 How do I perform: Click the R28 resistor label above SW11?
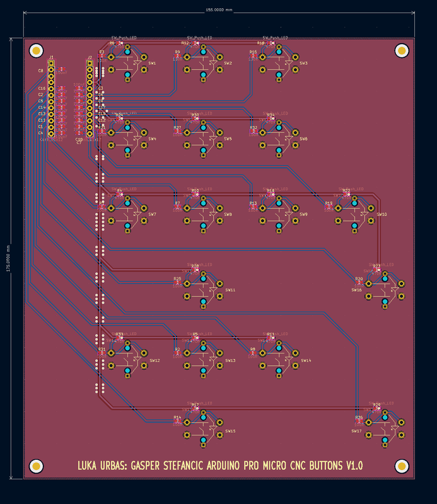coord(195,266)
